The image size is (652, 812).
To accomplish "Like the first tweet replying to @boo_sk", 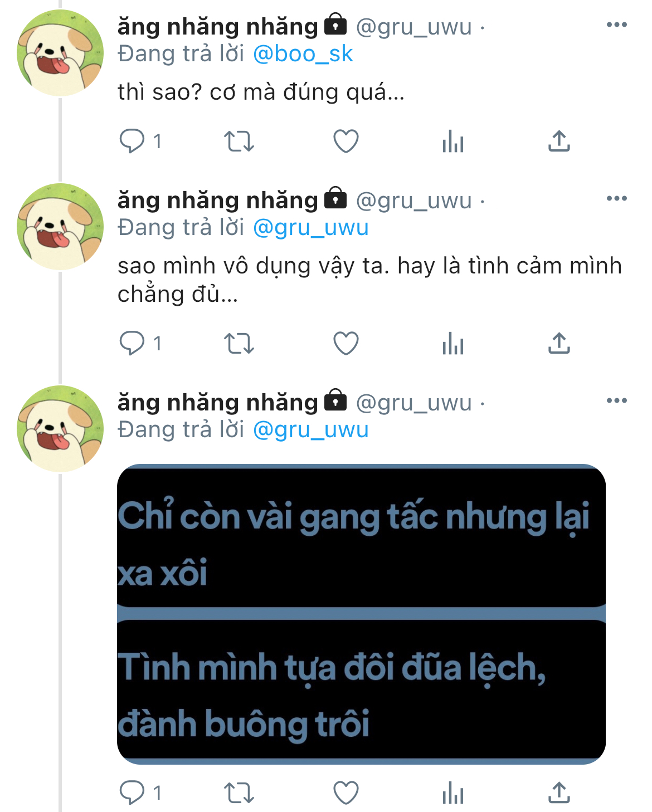I will [346, 141].
